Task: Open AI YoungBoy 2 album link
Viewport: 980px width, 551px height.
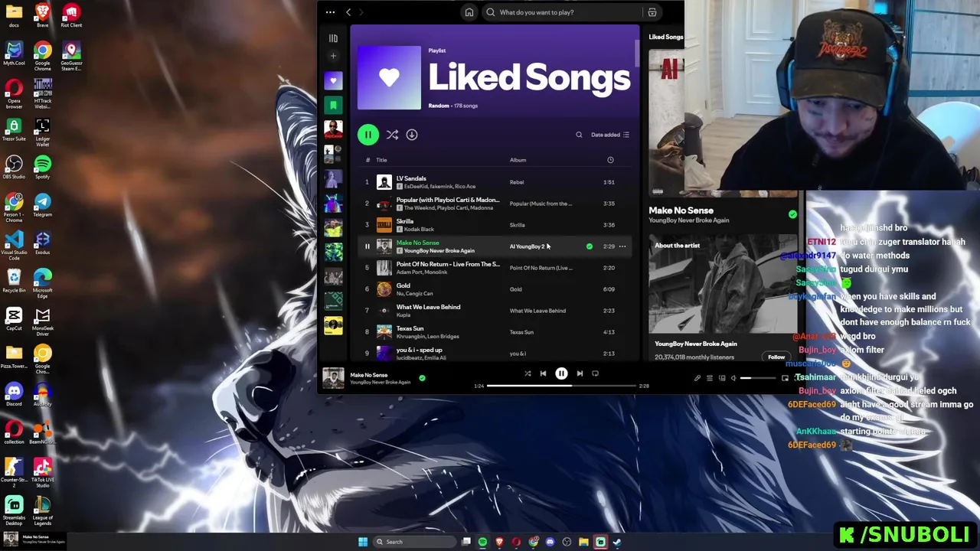Action: click(x=527, y=246)
